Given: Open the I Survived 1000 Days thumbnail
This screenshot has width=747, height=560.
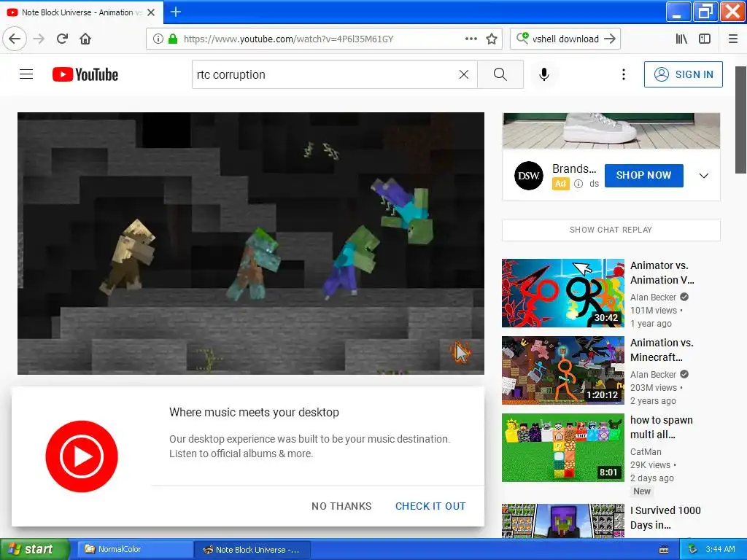Looking at the screenshot, I should pos(562,521).
